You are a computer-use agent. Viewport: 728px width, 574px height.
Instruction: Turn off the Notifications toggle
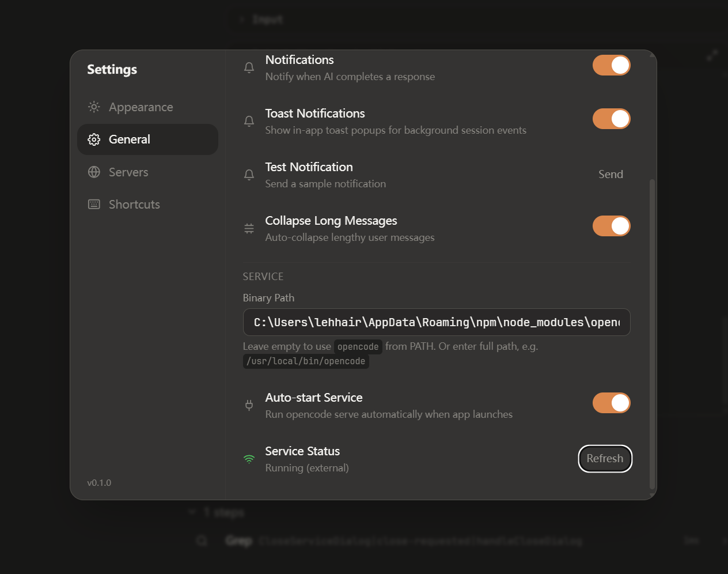point(612,65)
